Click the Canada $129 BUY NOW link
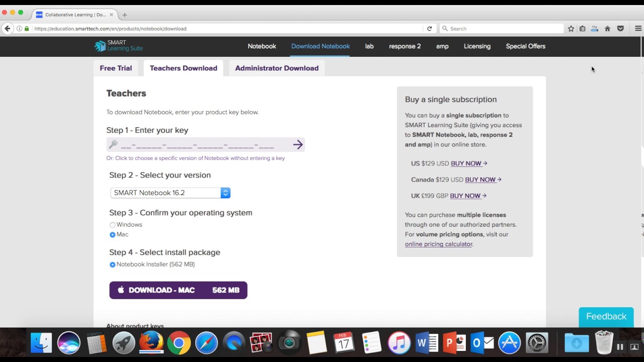This screenshot has height=362, width=644. [x=483, y=179]
